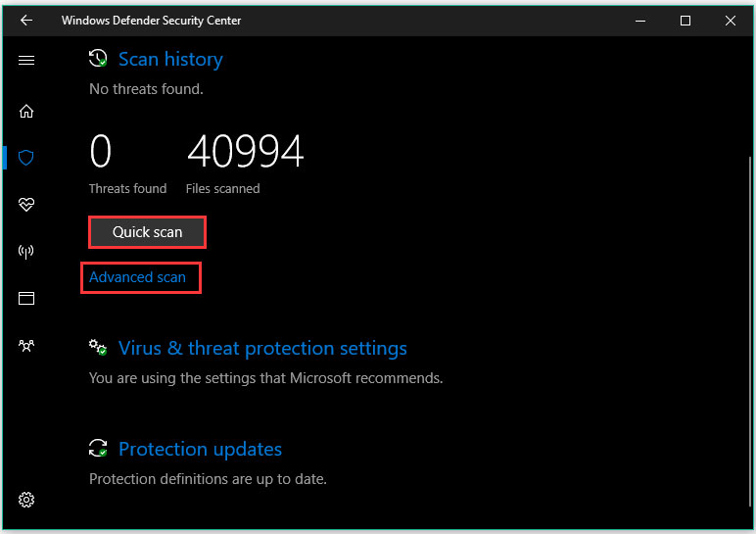
Task: Open Firewall & network protection icon
Action: pos(26,251)
